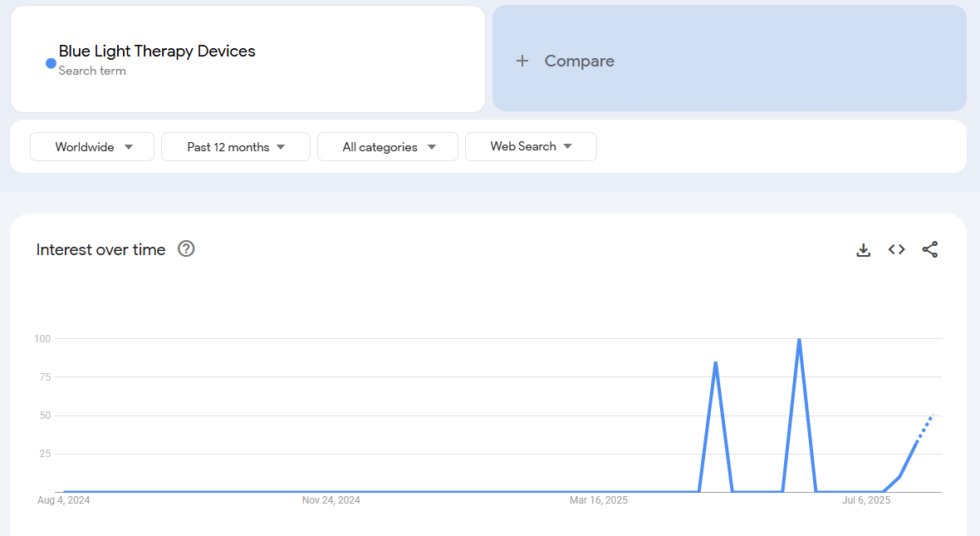Click the share icon on chart
The height and width of the screenshot is (536, 980).
click(x=930, y=249)
